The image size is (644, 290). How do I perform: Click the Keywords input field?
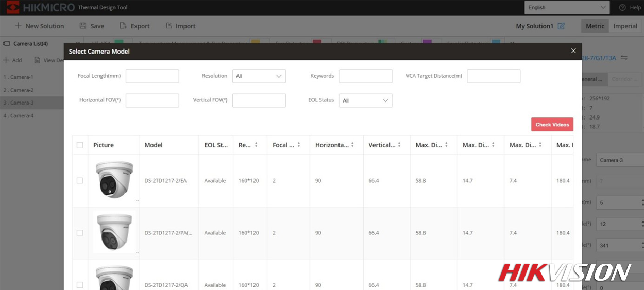pyautogui.click(x=365, y=76)
